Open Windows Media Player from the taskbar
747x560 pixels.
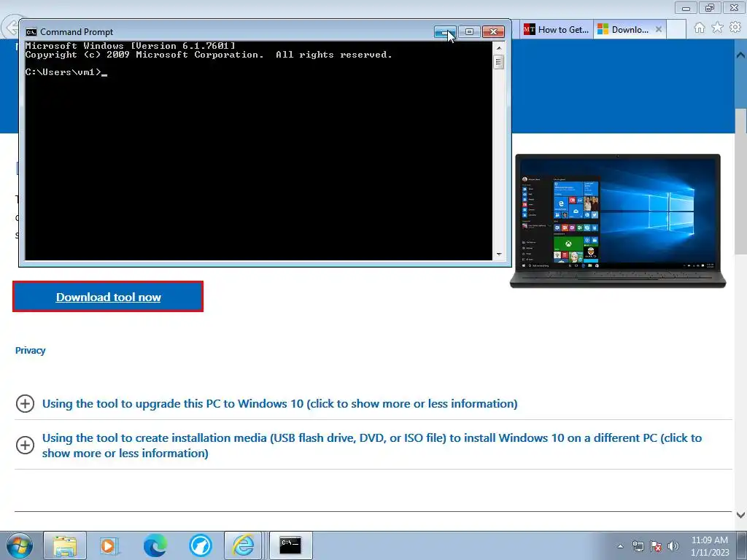pos(109,545)
